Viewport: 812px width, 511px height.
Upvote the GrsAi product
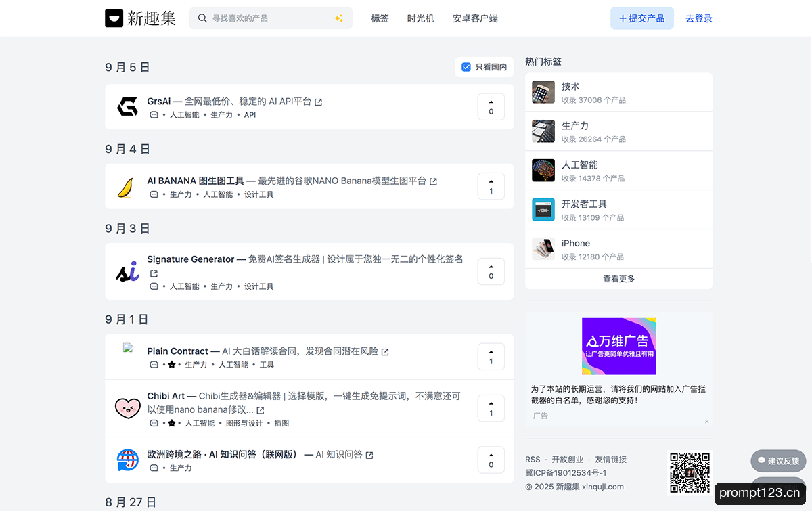491,107
